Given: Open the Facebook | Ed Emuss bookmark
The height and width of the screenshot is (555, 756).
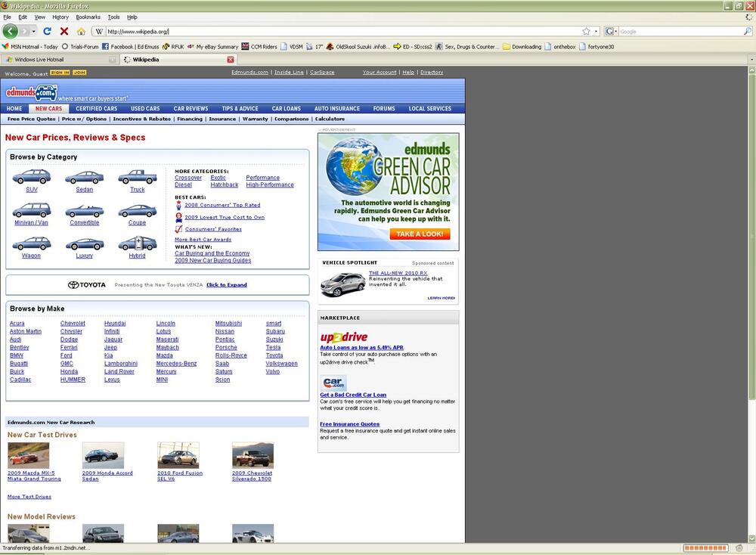Looking at the screenshot, I should [130, 47].
